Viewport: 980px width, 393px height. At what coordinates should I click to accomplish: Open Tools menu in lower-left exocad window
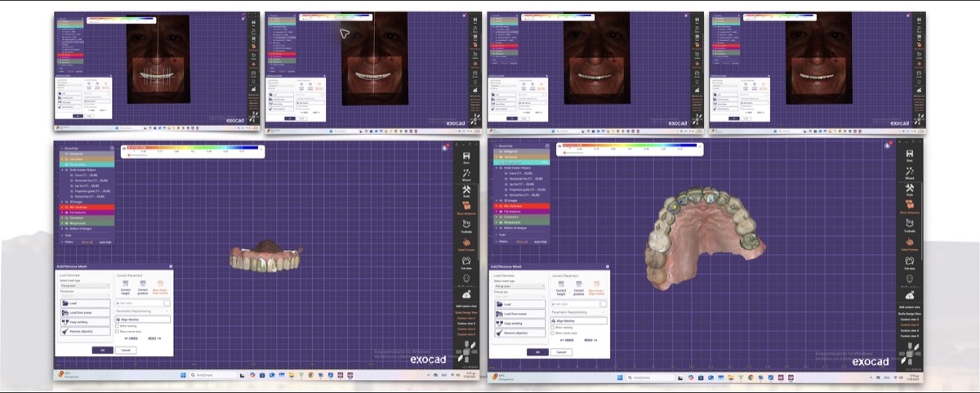[467, 190]
